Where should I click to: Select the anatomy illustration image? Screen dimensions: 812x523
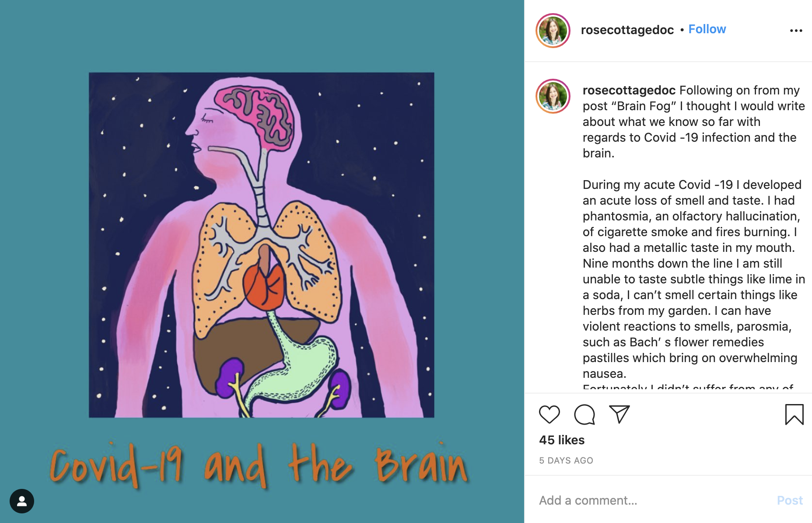(x=262, y=245)
